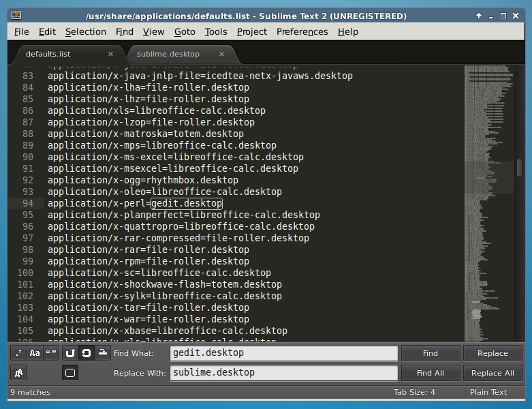Click the in-selection search icon
This screenshot has height=409, width=532.
(103, 353)
